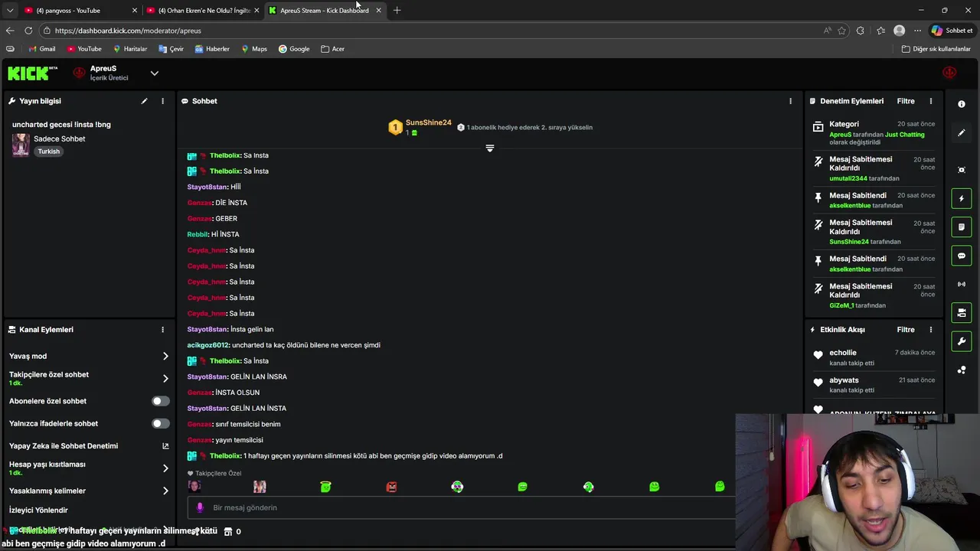Toggle Abonelere özel sohbet switch
Viewport: 980px width, 551px height.
(160, 401)
